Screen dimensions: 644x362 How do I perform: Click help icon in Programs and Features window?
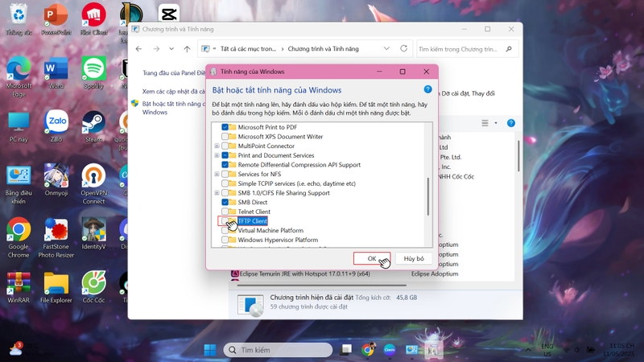click(x=511, y=123)
